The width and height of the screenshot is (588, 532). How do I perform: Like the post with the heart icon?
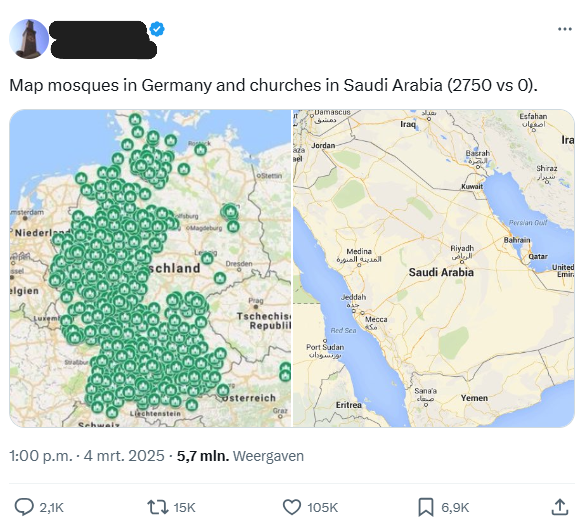pyautogui.click(x=291, y=507)
